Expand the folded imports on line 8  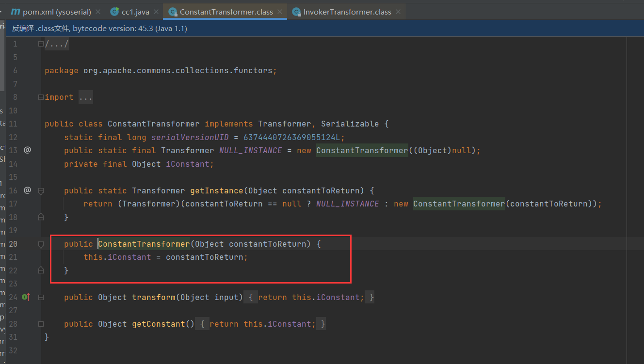(x=41, y=97)
